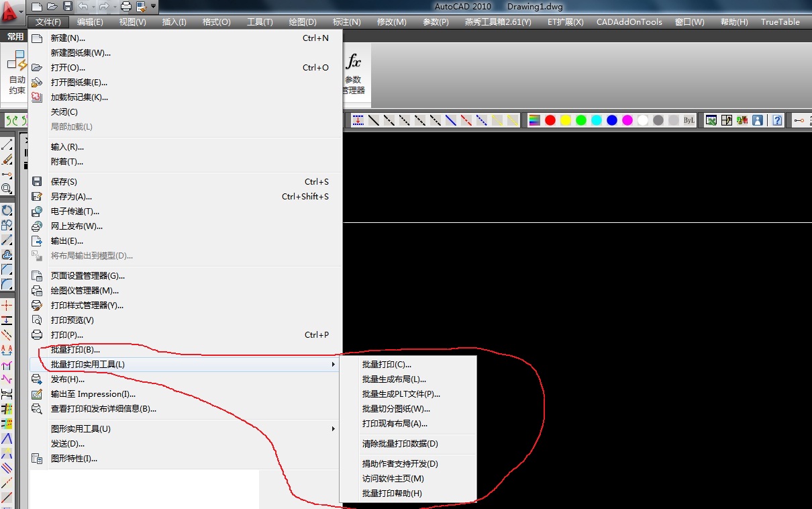Image resolution: width=812 pixels, height=509 pixels.
Task: Click the Plot printer icon in quick access toolbar
Action: click(x=125, y=7)
